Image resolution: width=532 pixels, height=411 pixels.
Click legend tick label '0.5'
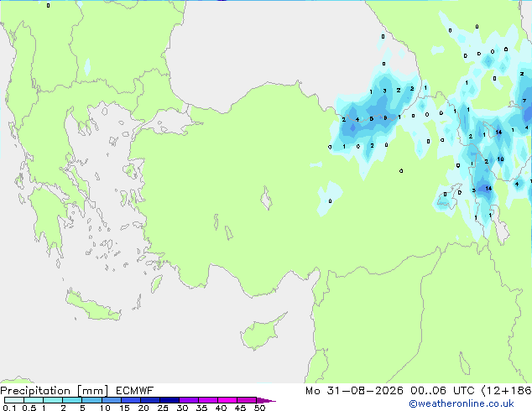click(29, 408)
